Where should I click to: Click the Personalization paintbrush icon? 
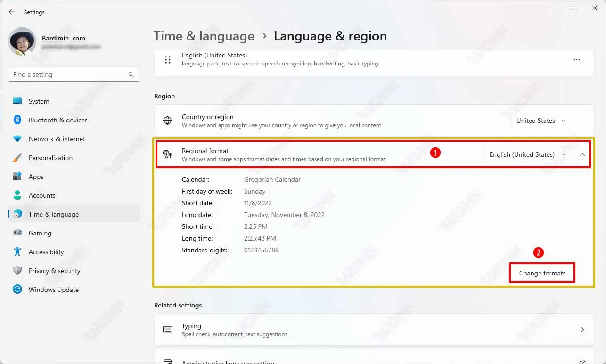click(17, 158)
